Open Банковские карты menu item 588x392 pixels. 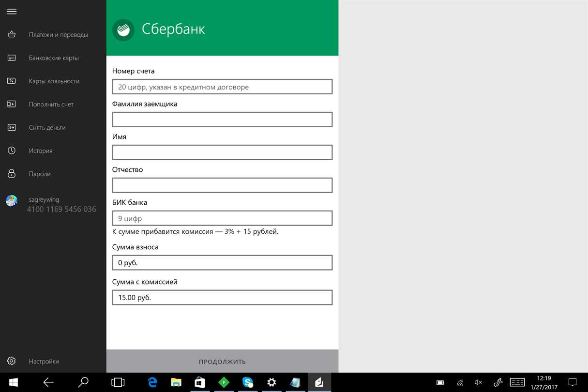point(54,58)
